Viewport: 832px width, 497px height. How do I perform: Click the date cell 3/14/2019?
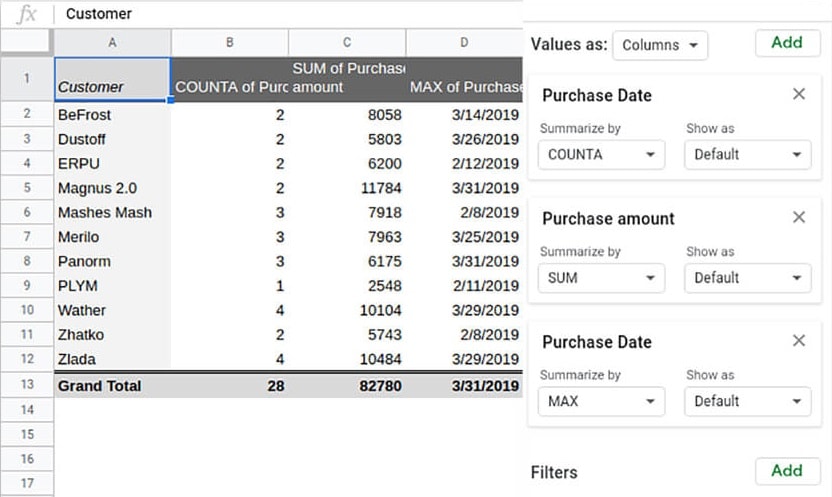[x=464, y=115]
